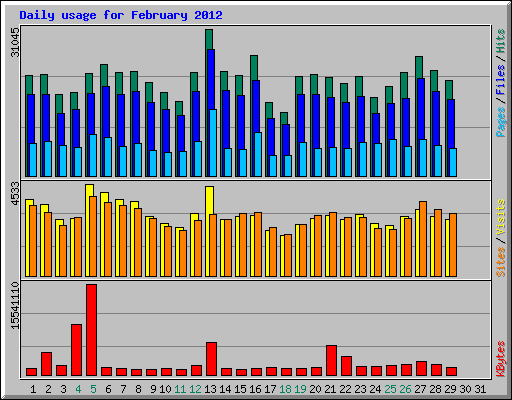Click the cyan pages bar for day 16
The width and height of the screenshot is (512, 400).
(258, 154)
